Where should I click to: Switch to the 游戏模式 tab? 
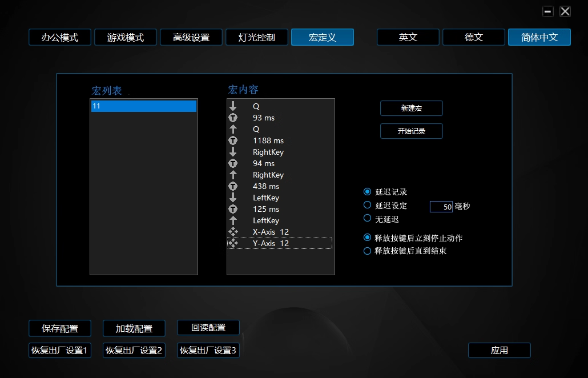click(x=126, y=37)
